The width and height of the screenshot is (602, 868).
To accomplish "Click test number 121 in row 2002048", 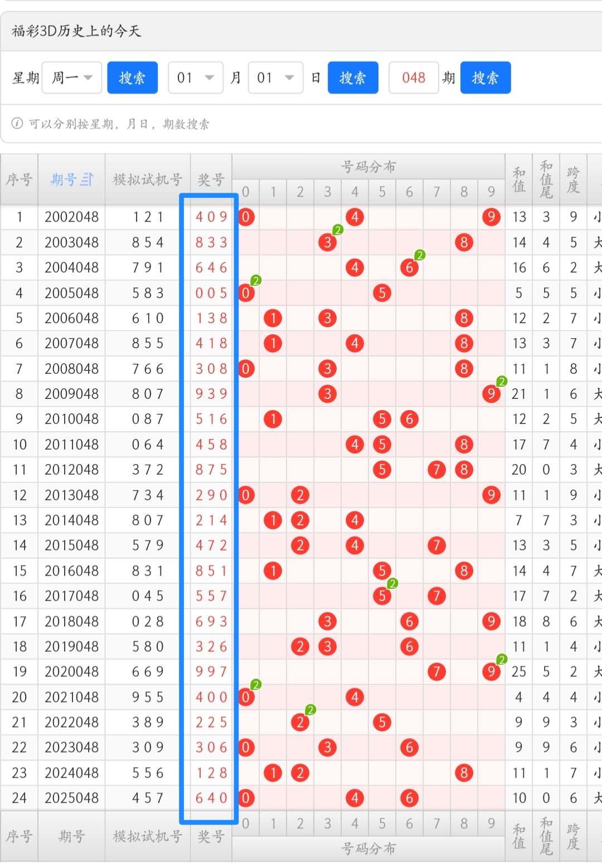I will pos(148,217).
